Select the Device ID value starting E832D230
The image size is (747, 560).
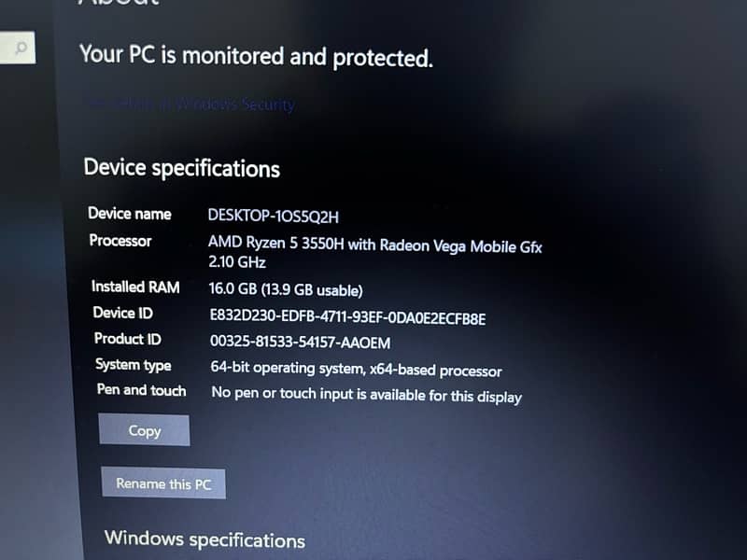tap(347, 316)
